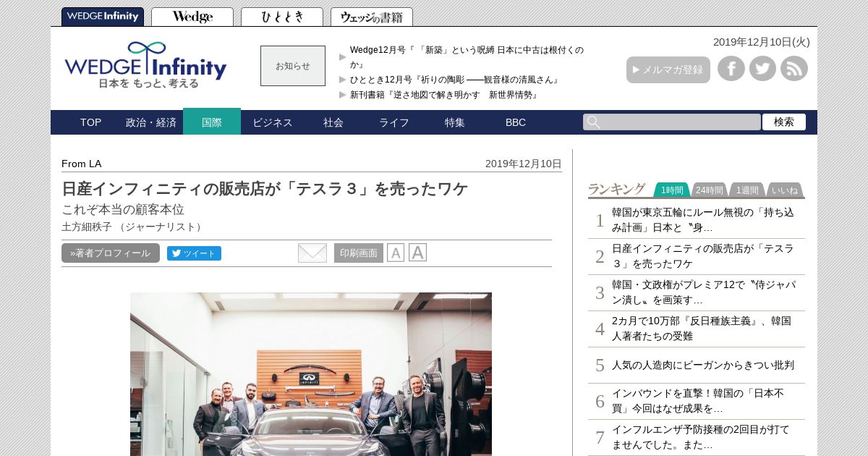The width and height of the screenshot is (868, 456).
Task: Switch to the ひととき top tab
Action: (x=282, y=17)
